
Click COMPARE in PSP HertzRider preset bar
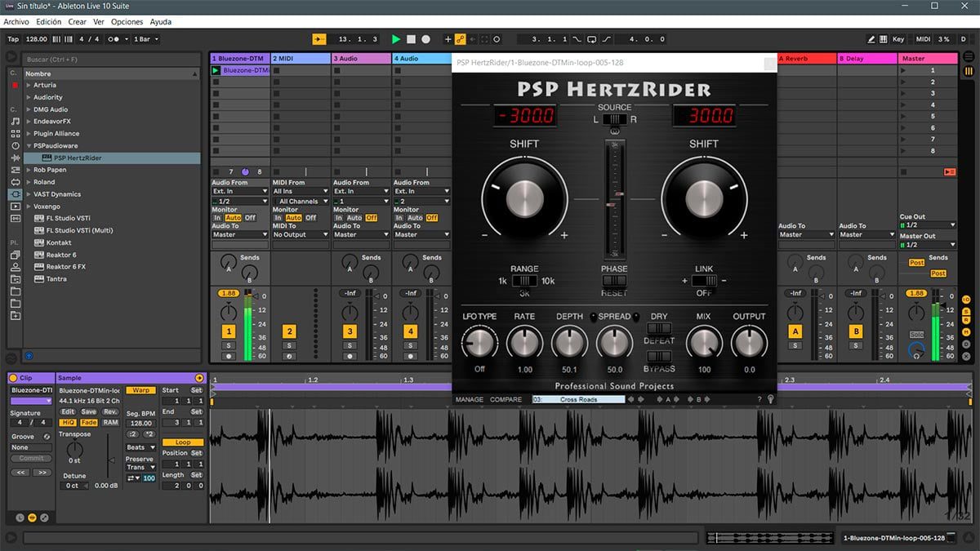click(x=506, y=399)
